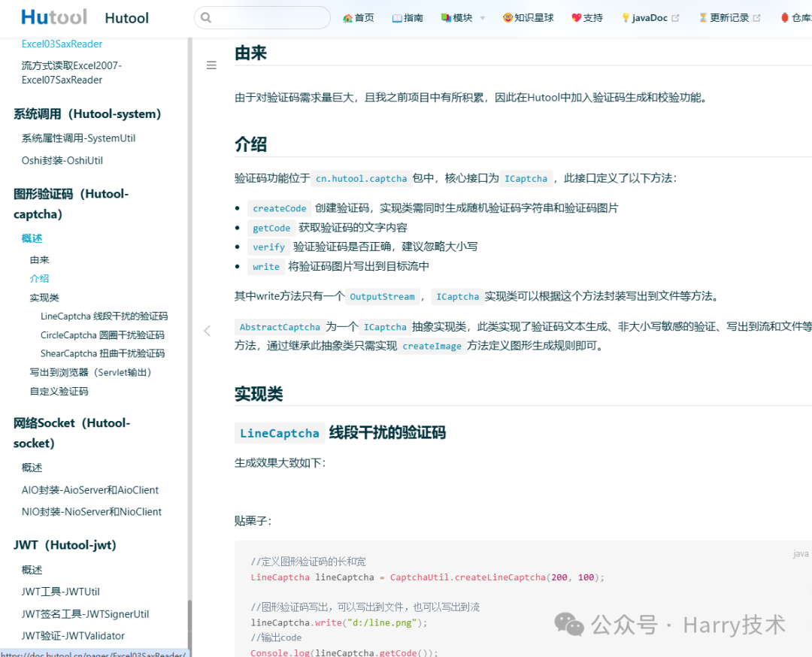Click the external link icon beside 更新记录

pyautogui.click(x=756, y=17)
